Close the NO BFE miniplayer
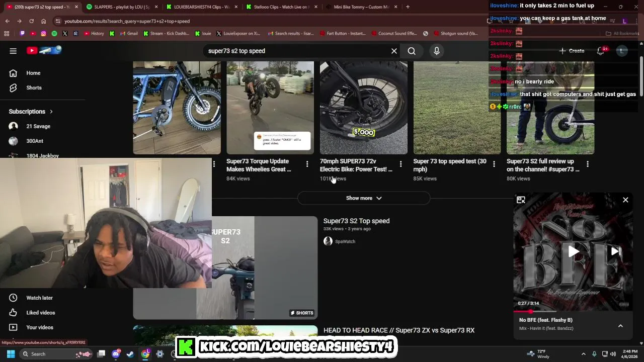The image size is (644, 362). pos(625,200)
